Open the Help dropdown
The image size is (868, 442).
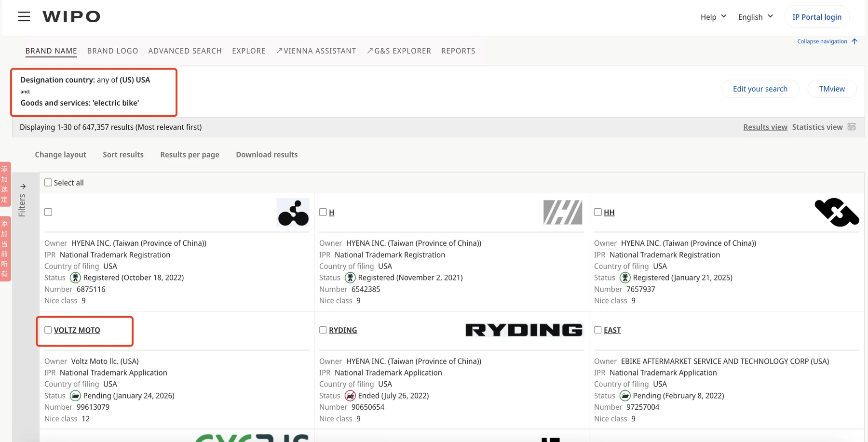pos(713,17)
